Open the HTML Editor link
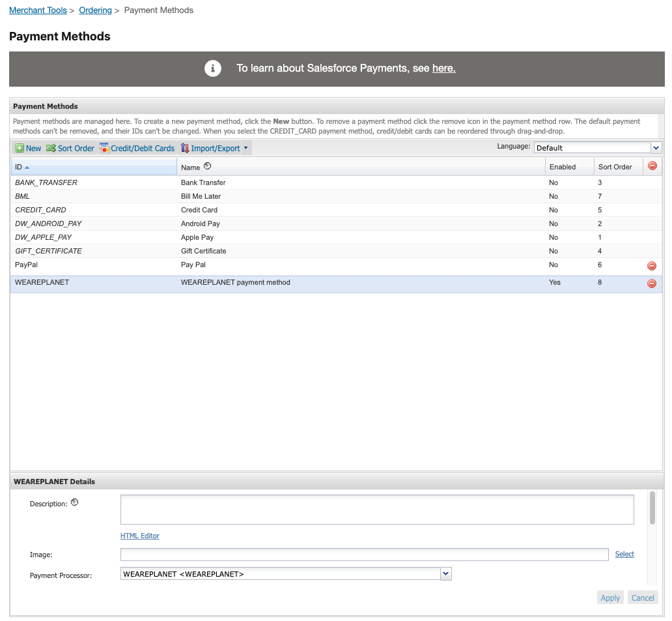 (x=140, y=536)
